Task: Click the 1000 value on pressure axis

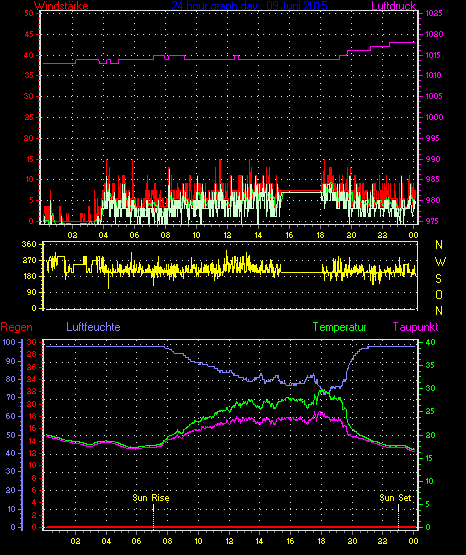Action: (x=434, y=117)
